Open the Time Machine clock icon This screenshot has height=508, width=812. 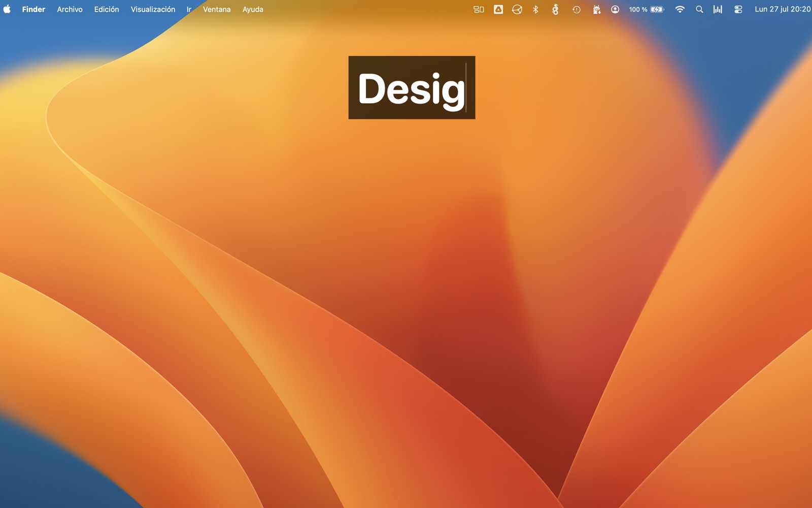coord(577,9)
